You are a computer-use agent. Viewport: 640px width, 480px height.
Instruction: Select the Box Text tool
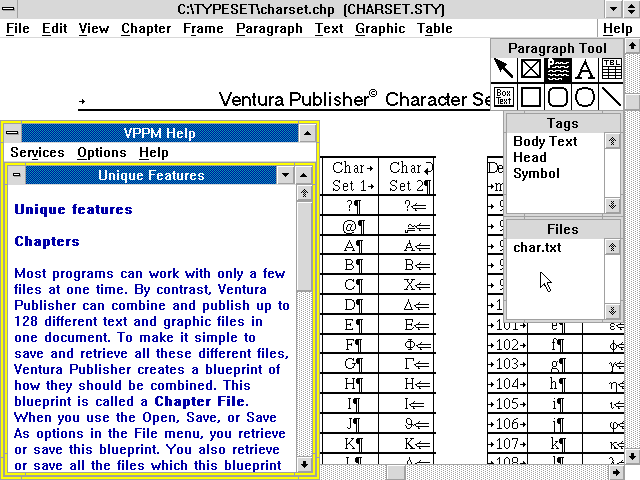coord(504,97)
